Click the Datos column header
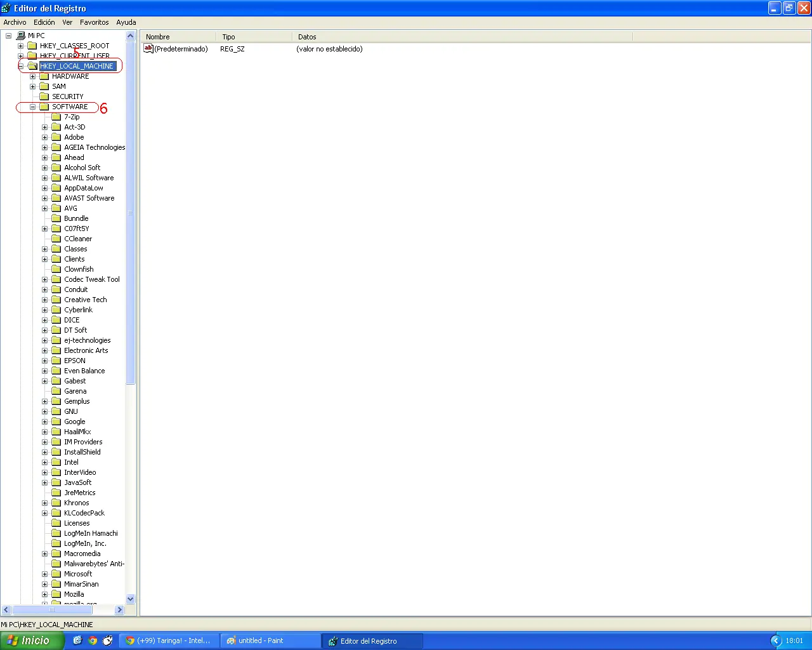The image size is (812, 650). point(462,37)
